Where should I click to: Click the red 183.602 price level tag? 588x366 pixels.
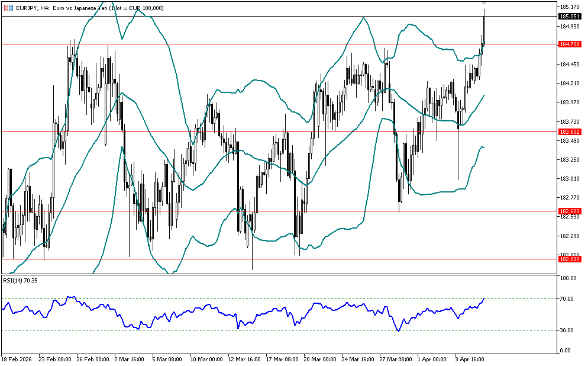click(568, 131)
